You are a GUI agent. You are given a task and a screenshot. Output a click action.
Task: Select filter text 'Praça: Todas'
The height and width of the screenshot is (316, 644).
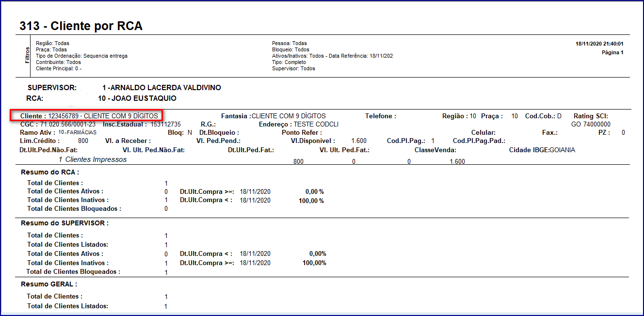coord(51,50)
